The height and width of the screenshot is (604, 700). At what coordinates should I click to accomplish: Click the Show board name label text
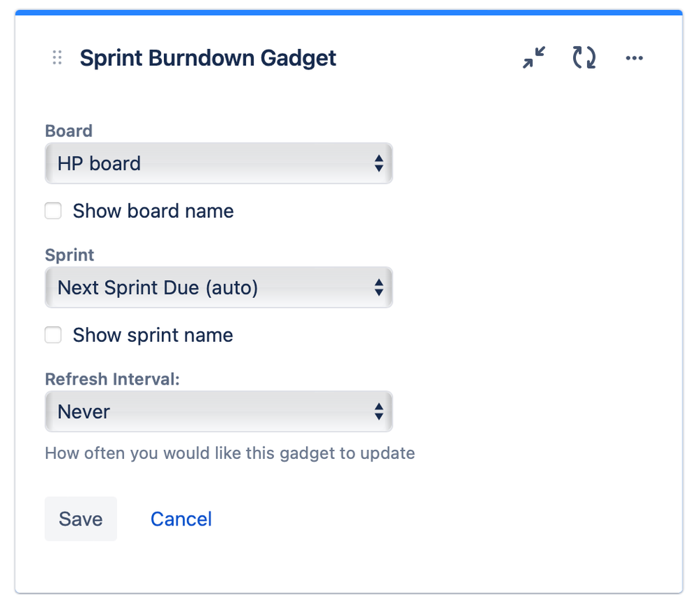click(x=153, y=211)
